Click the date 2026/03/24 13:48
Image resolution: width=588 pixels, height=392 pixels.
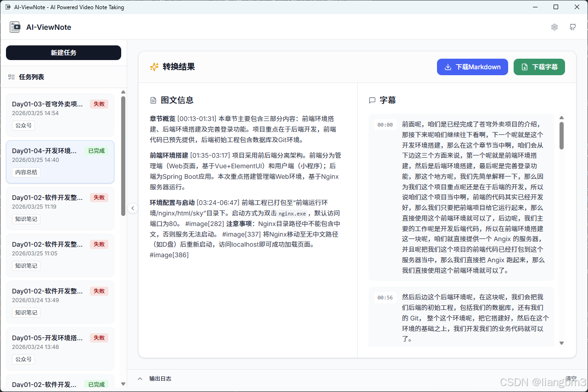point(35,347)
